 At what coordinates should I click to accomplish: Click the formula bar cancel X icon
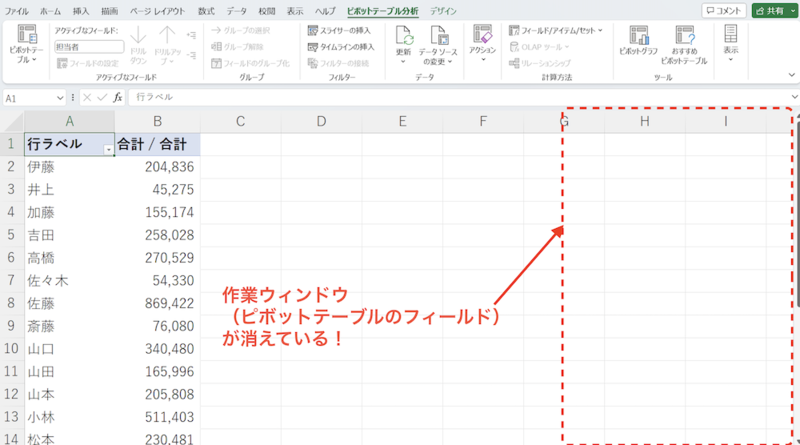tap(87, 97)
